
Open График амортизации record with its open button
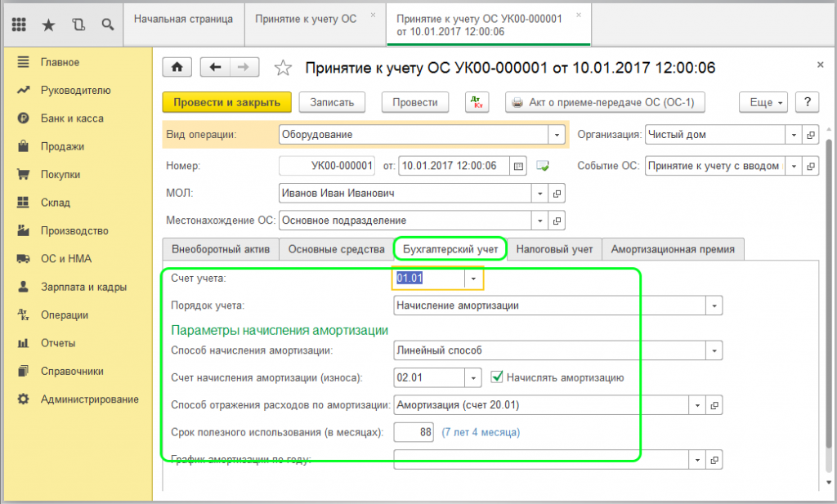click(x=714, y=460)
